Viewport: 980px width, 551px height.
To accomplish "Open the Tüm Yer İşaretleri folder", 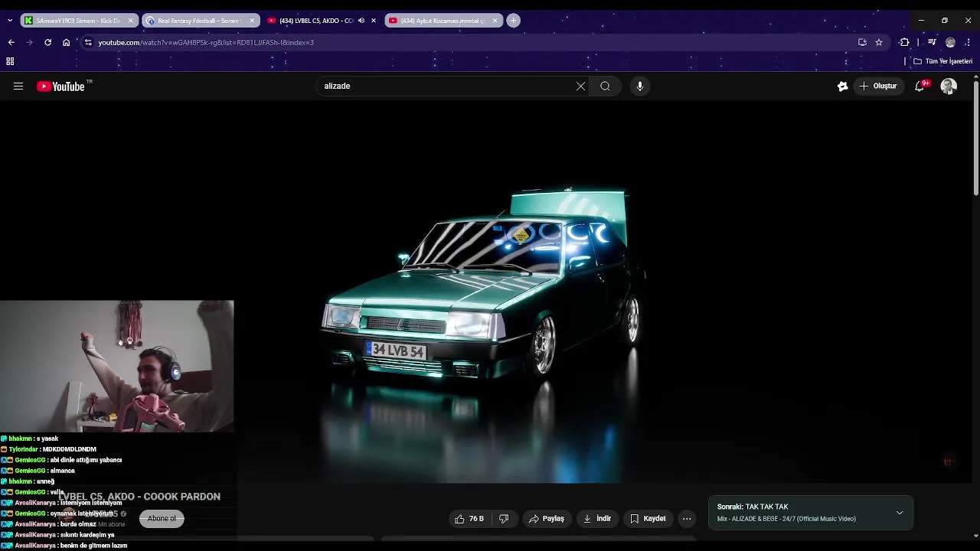I will tap(942, 61).
